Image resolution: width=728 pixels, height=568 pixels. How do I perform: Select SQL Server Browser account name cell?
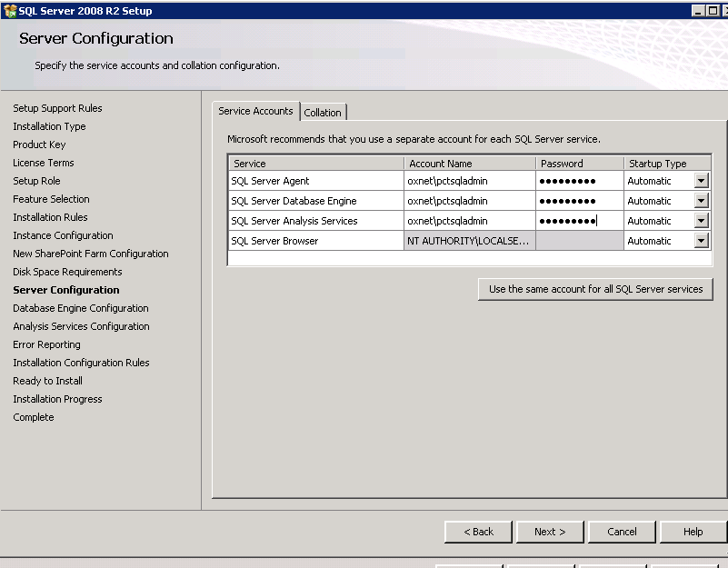tap(469, 241)
